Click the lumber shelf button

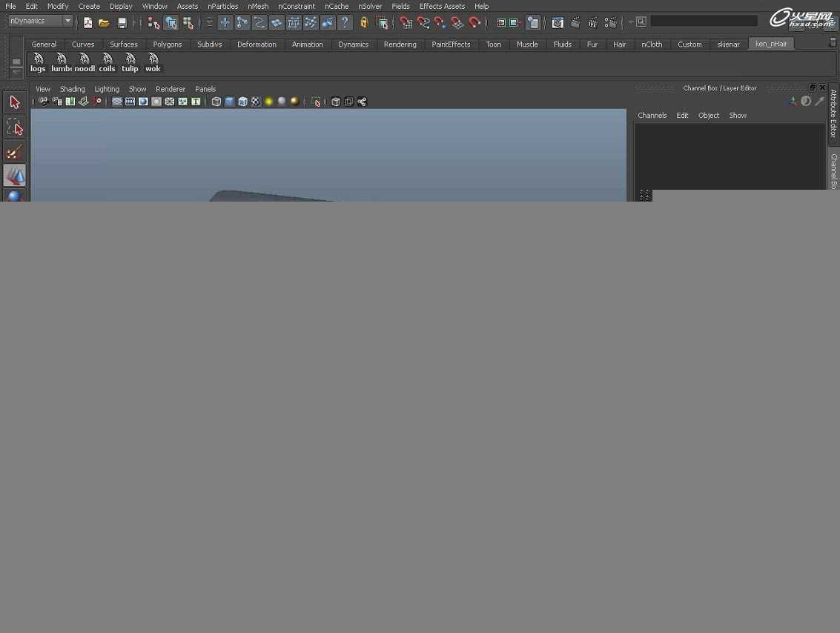pyautogui.click(x=61, y=63)
